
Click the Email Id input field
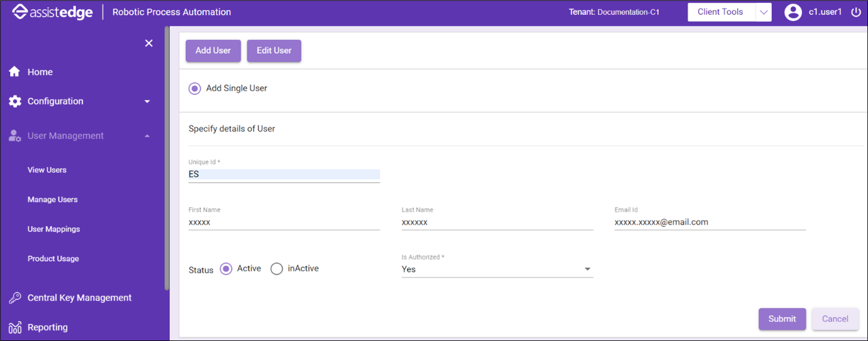710,223
